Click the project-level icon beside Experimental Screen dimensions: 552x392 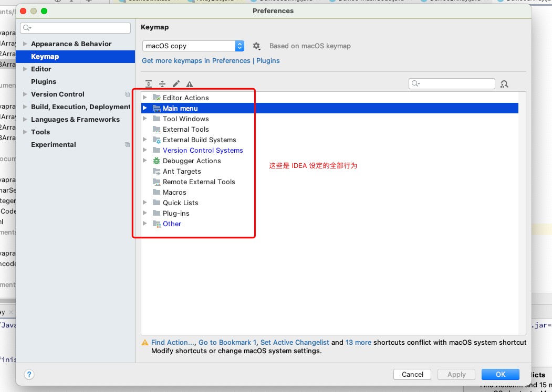click(127, 145)
